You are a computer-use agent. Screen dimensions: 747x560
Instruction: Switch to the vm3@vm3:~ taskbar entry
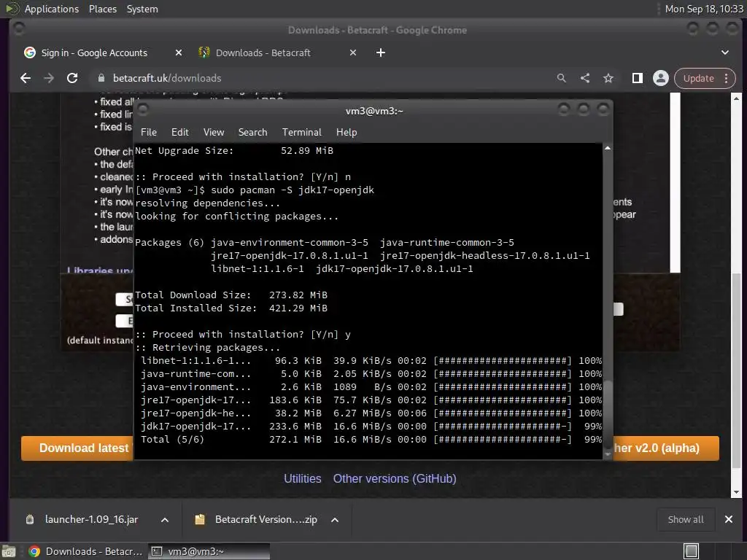click(209, 551)
